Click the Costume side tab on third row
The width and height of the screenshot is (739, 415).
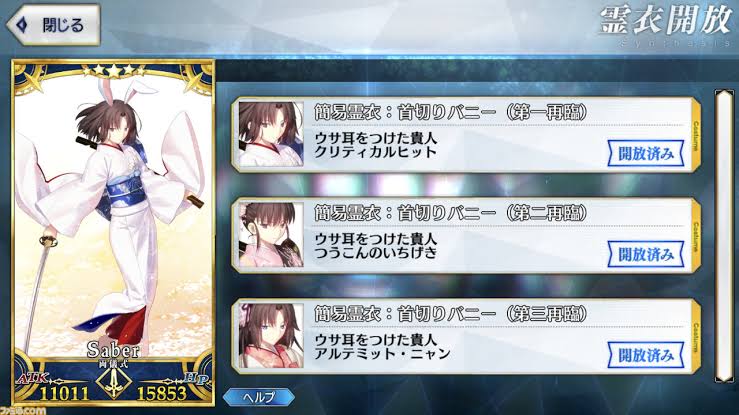pos(696,337)
